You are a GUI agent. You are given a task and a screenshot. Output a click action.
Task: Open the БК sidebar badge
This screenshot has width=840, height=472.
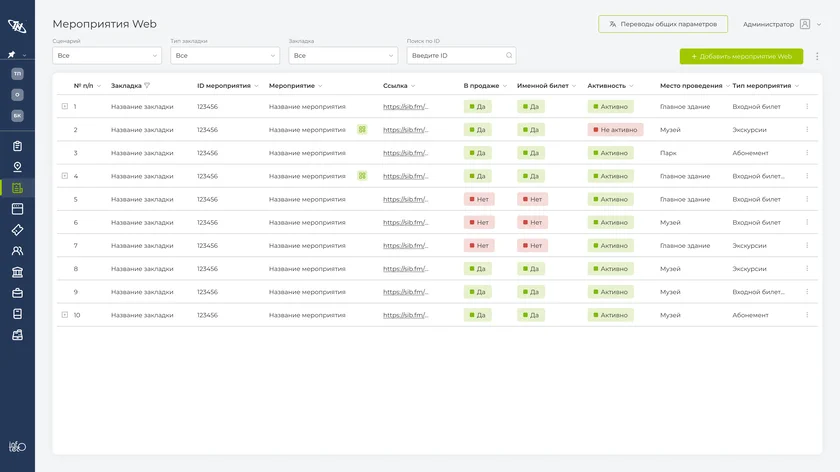coord(17,116)
